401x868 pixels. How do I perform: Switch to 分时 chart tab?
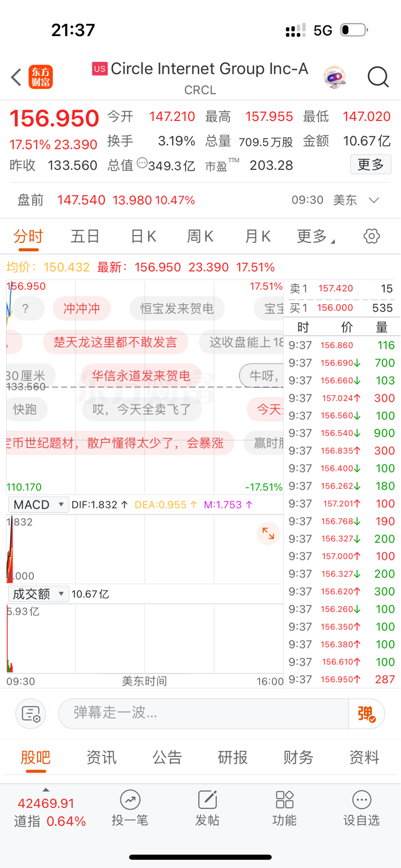28,237
